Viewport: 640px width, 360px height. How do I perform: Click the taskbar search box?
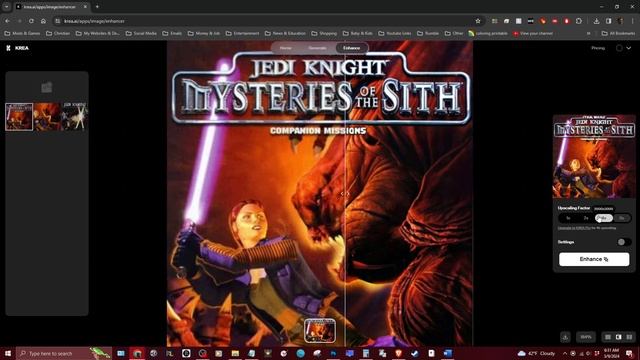63,353
